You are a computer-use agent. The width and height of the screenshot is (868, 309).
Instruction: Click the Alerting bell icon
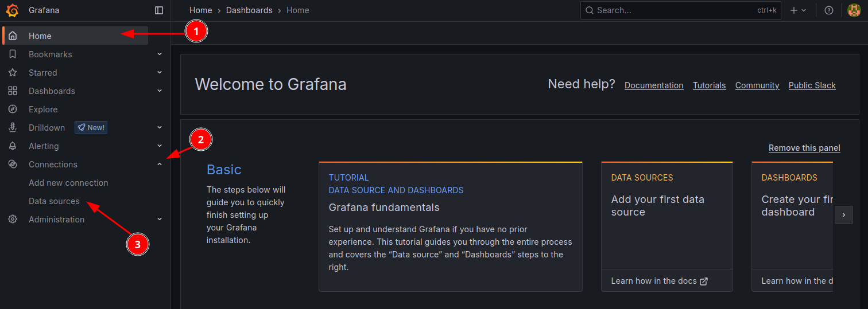pyautogui.click(x=13, y=146)
